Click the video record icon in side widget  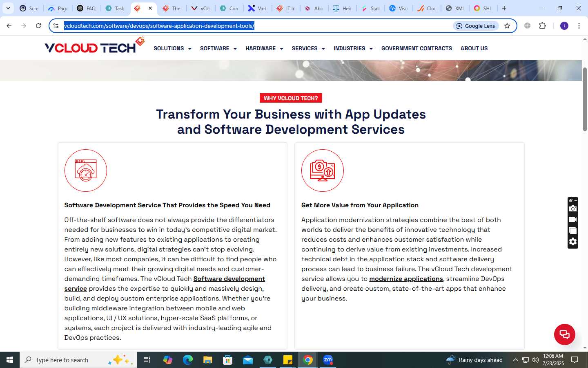point(572,220)
